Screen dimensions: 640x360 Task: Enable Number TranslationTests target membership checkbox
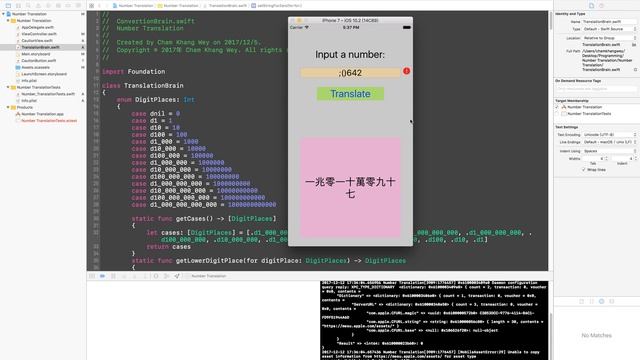tap(557, 114)
